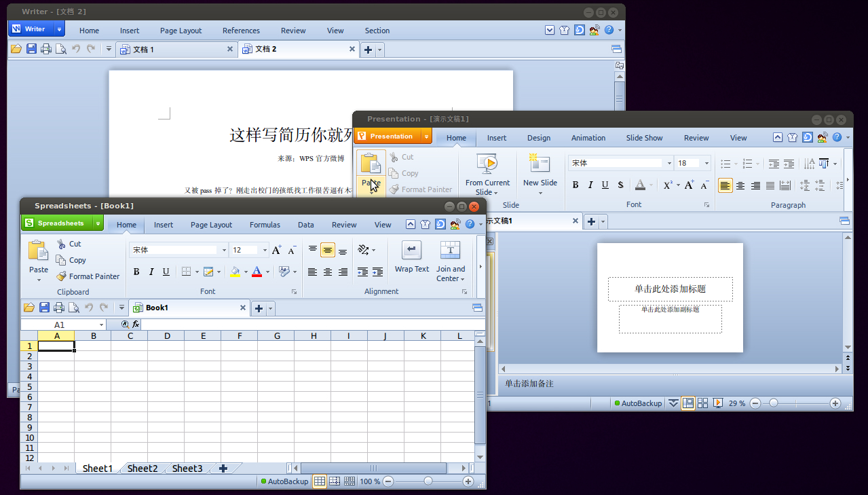Open the Formulas tab in Spreadsheets
Viewport: 868px width, 495px height.
click(265, 225)
